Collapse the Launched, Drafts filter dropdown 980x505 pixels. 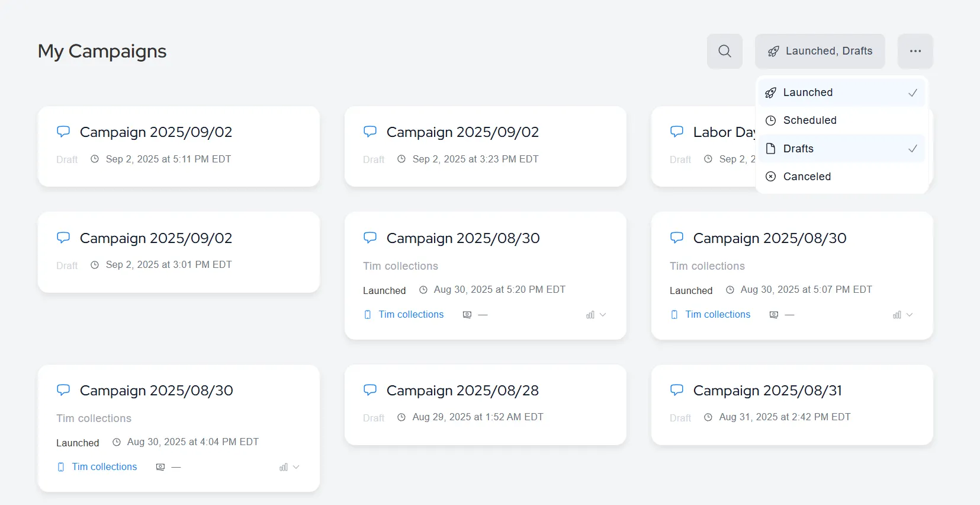[820, 51]
